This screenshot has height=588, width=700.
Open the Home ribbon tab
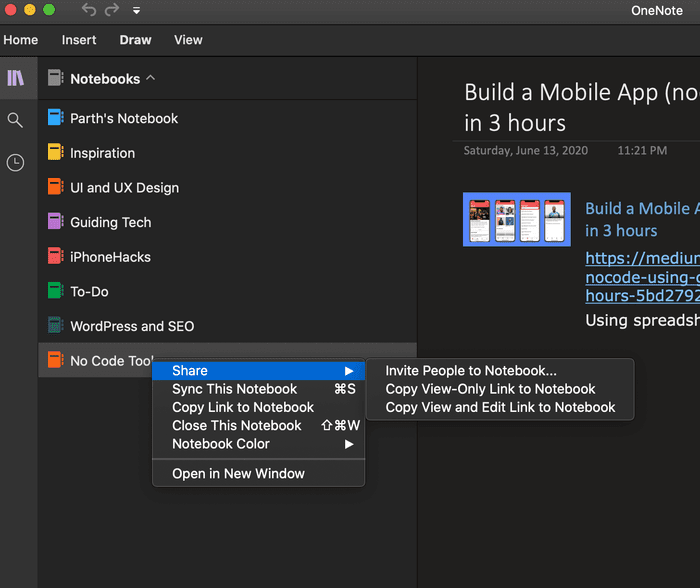pos(21,40)
